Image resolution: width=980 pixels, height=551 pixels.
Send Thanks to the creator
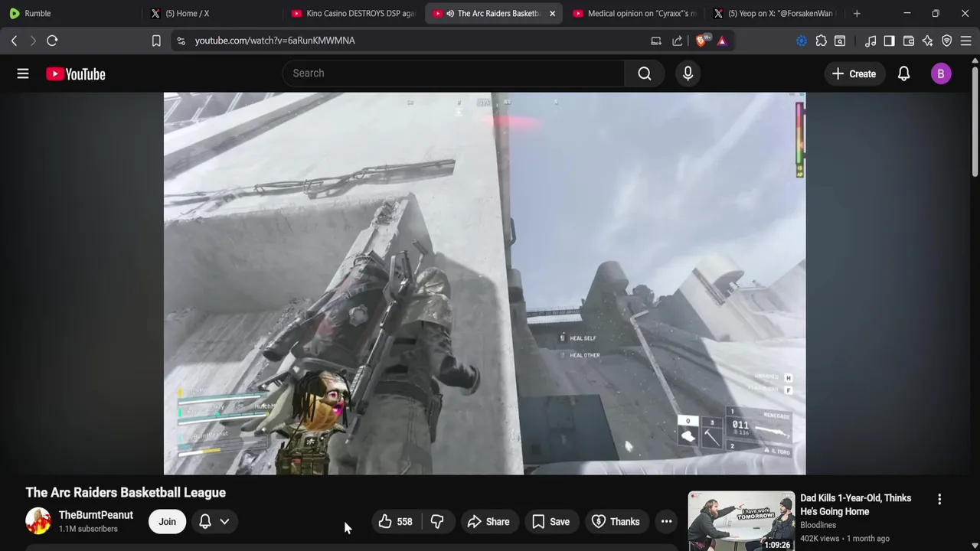pos(616,522)
